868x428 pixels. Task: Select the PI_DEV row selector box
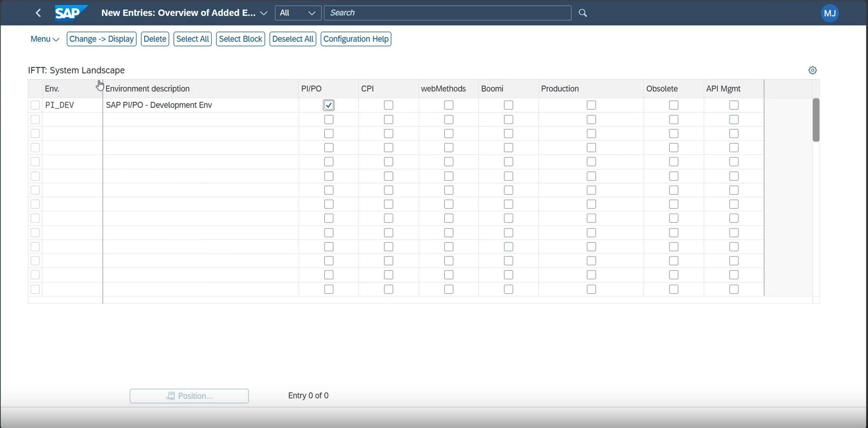(x=35, y=105)
